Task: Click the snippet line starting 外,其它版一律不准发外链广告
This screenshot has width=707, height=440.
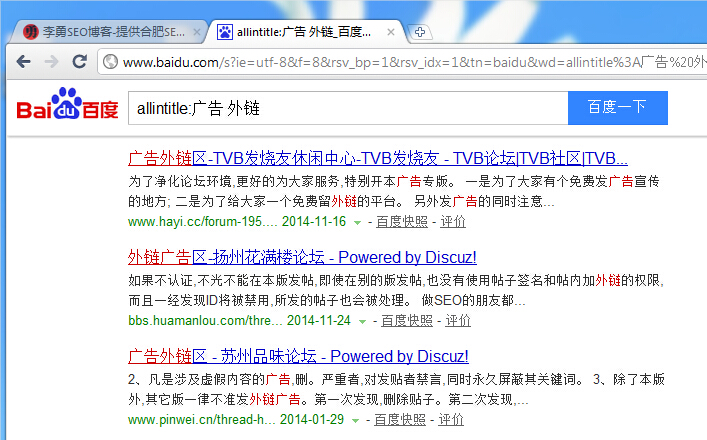Action: [328, 400]
